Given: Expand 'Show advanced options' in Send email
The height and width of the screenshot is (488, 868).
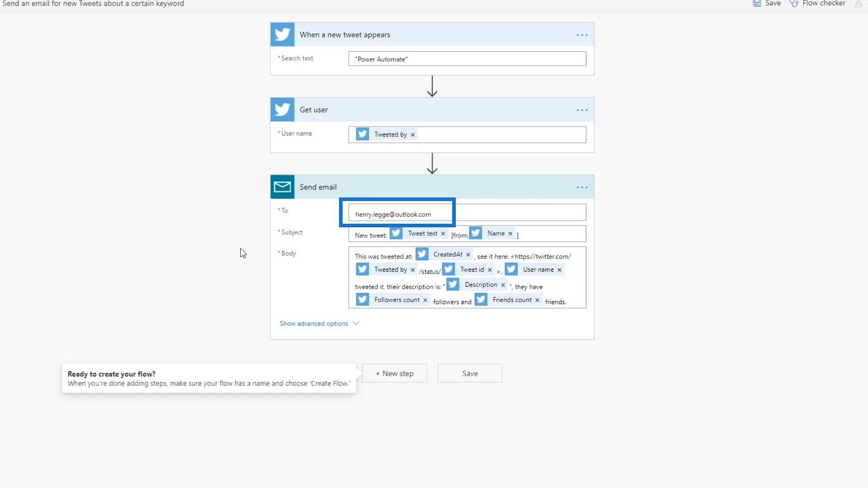Looking at the screenshot, I should tap(320, 324).
